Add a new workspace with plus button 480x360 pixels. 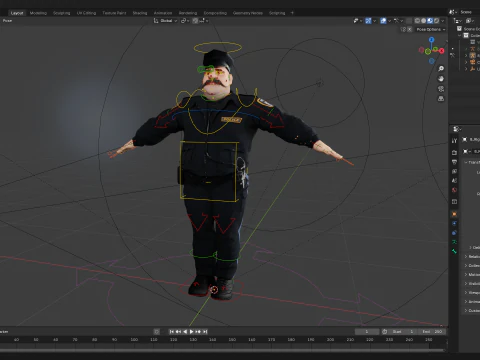coord(292,13)
